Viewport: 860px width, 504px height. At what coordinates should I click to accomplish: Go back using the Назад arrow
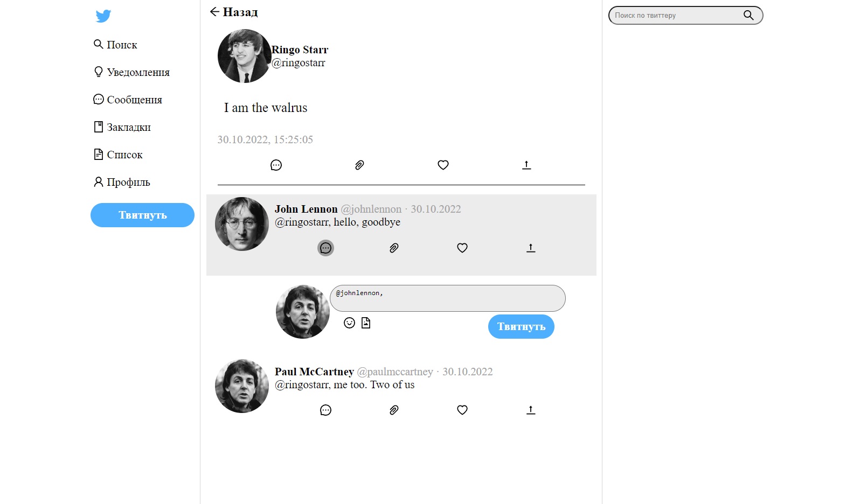pyautogui.click(x=214, y=11)
